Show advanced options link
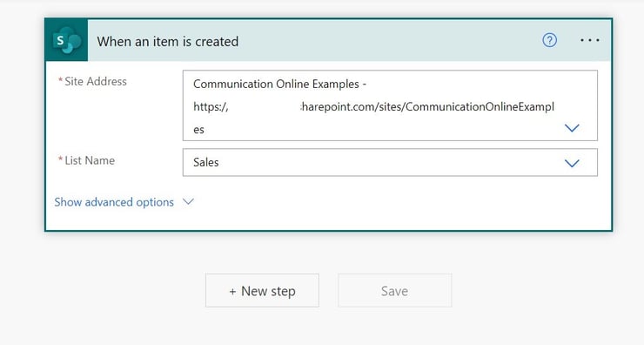This screenshot has height=345, width=644. point(114,202)
